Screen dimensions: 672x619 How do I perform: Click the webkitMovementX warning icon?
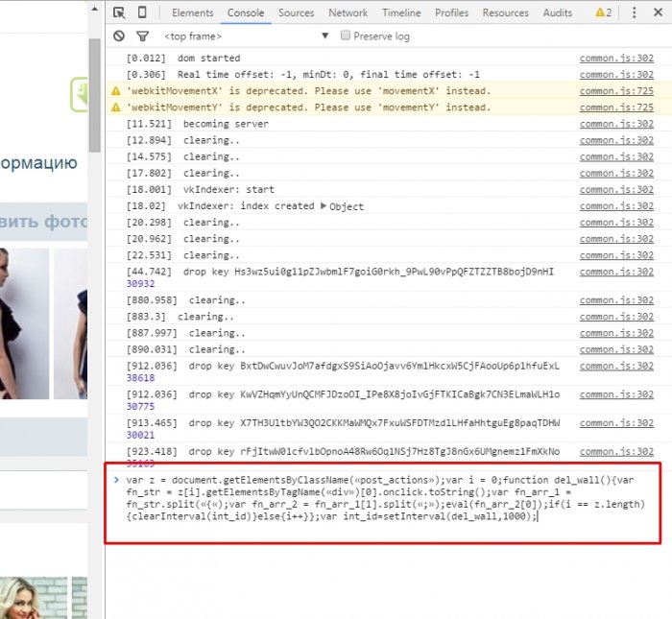pyautogui.click(x=116, y=91)
